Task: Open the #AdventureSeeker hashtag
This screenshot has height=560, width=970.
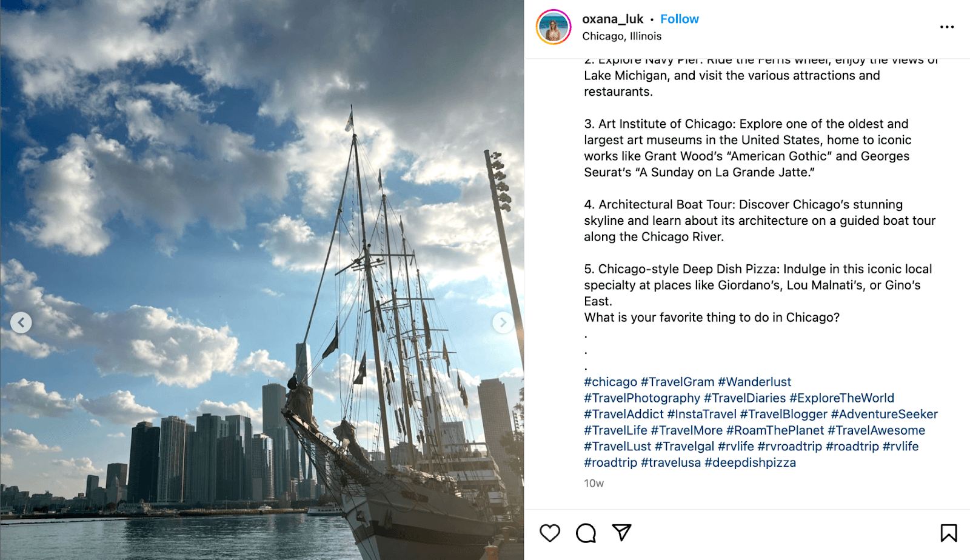Action: click(x=884, y=414)
